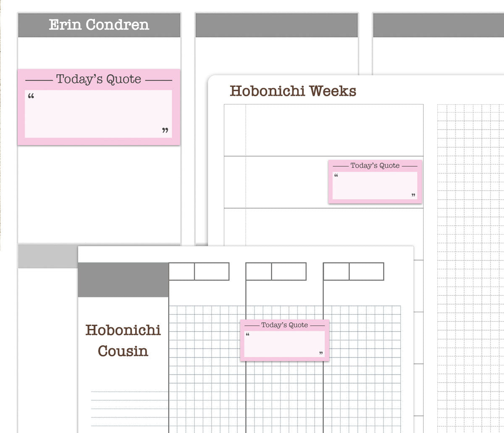Click the Hobonichi Cousin label
504x433 pixels.
(123, 340)
